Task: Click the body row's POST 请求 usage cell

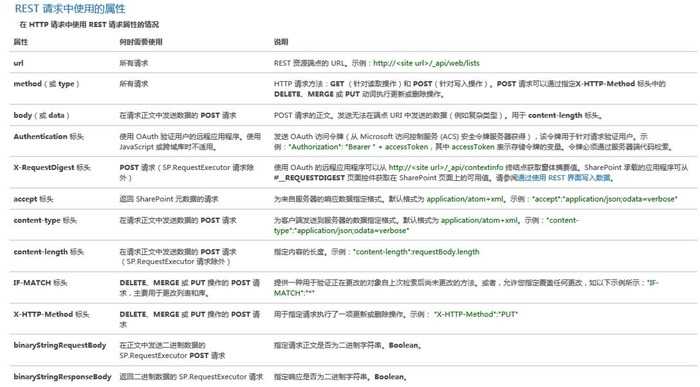Action: tap(178, 115)
